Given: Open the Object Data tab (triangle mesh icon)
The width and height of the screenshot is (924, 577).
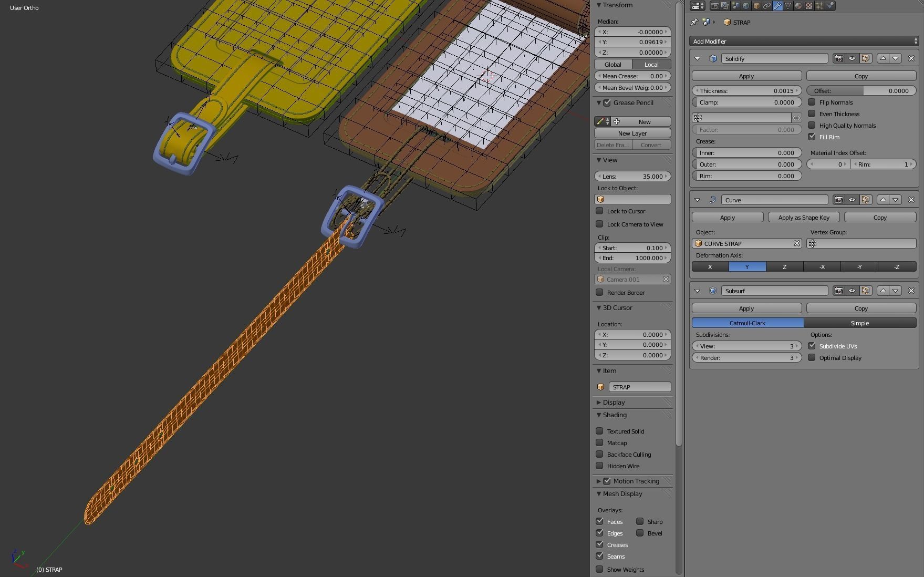Looking at the screenshot, I should click(788, 6).
